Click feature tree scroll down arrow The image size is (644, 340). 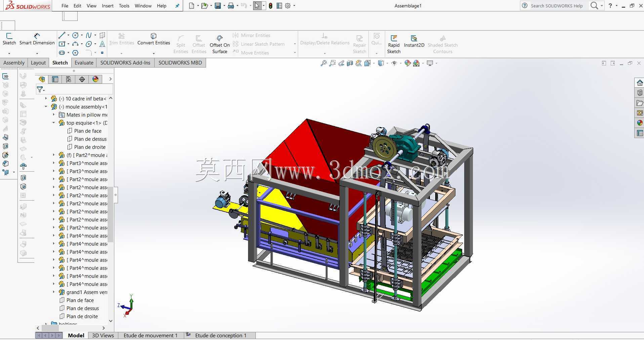tap(111, 321)
